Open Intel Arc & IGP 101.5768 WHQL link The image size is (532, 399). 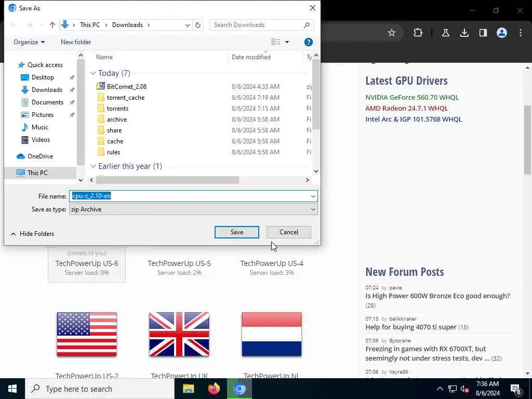tap(414, 119)
